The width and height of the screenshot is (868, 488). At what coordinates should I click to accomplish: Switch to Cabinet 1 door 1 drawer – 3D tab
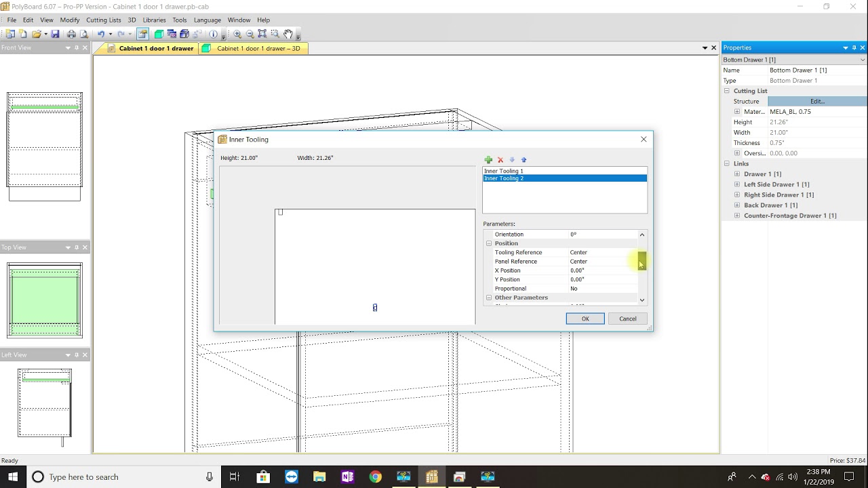pyautogui.click(x=254, y=49)
